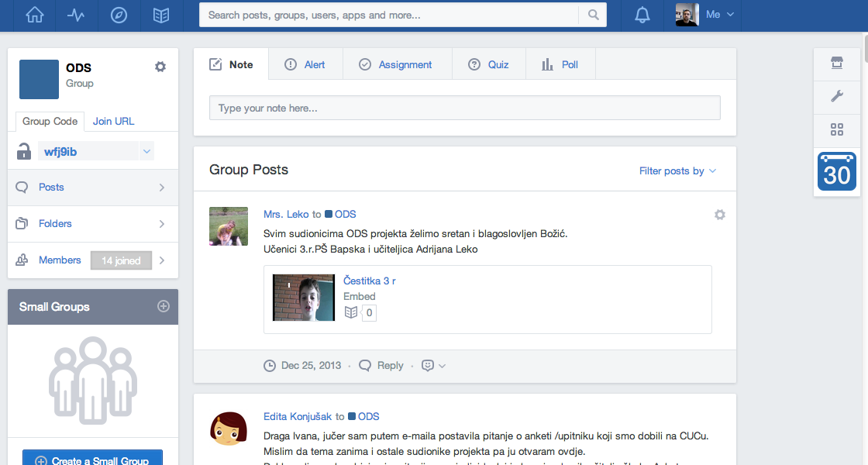The height and width of the screenshot is (465, 868).
Task: Open the Me account menu
Action: click(x=705, y=15)
